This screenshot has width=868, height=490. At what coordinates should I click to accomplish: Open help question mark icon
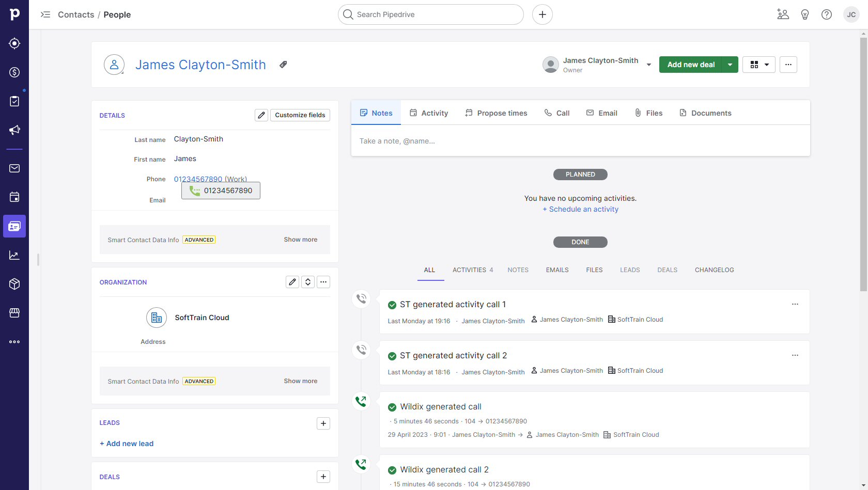point(827,14)
